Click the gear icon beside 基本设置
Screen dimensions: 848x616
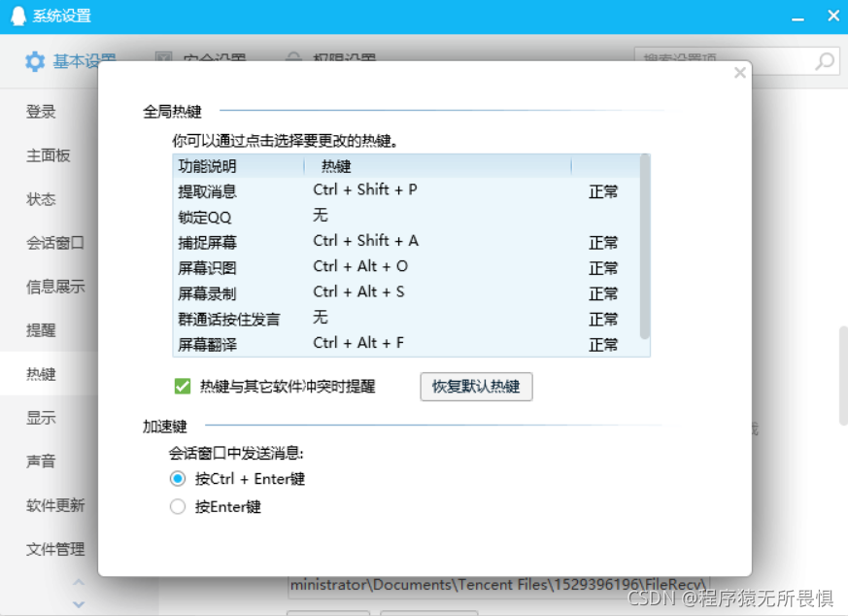click(35, 61)
